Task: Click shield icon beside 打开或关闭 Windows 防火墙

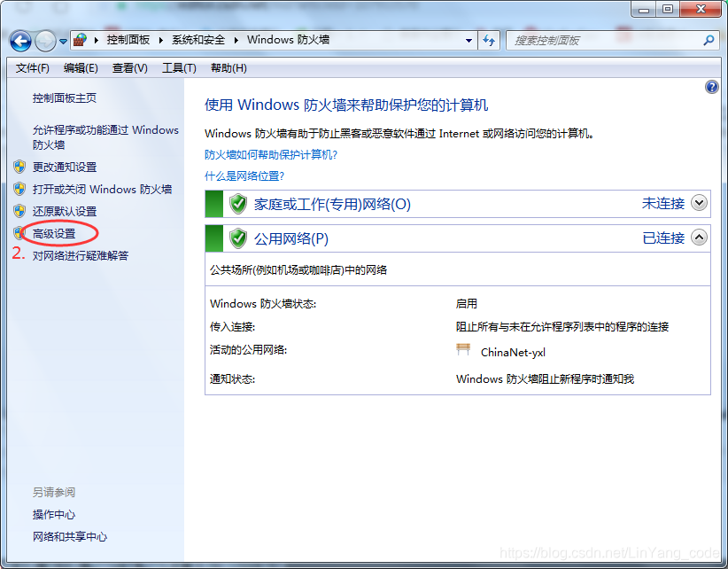Action: pos(19,189)
